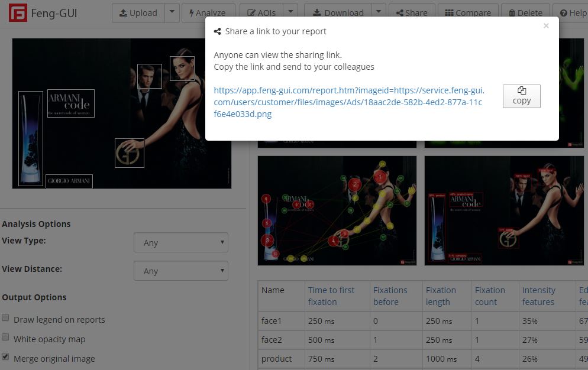Open the View Type dropdown
588x370 pixels.
180,242
